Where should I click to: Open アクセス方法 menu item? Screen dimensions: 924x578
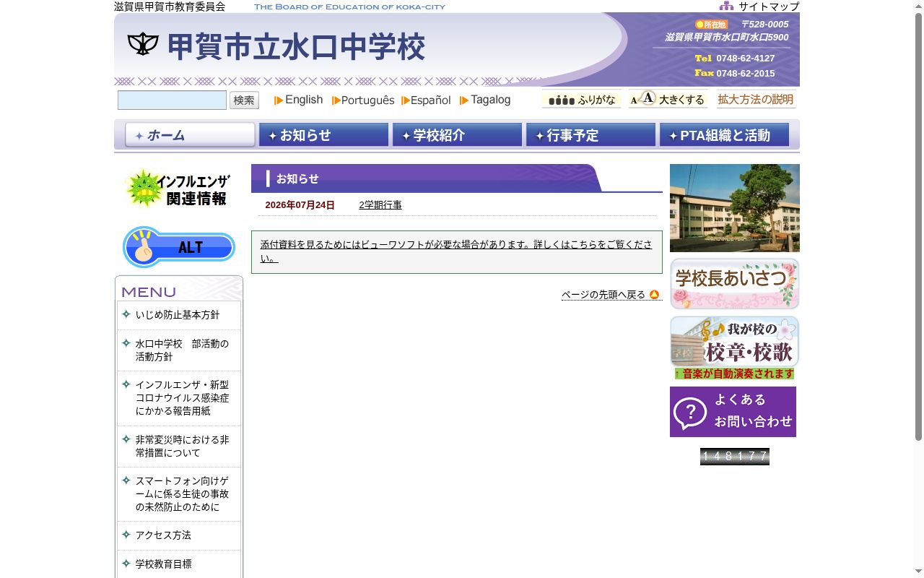(163, 535)
